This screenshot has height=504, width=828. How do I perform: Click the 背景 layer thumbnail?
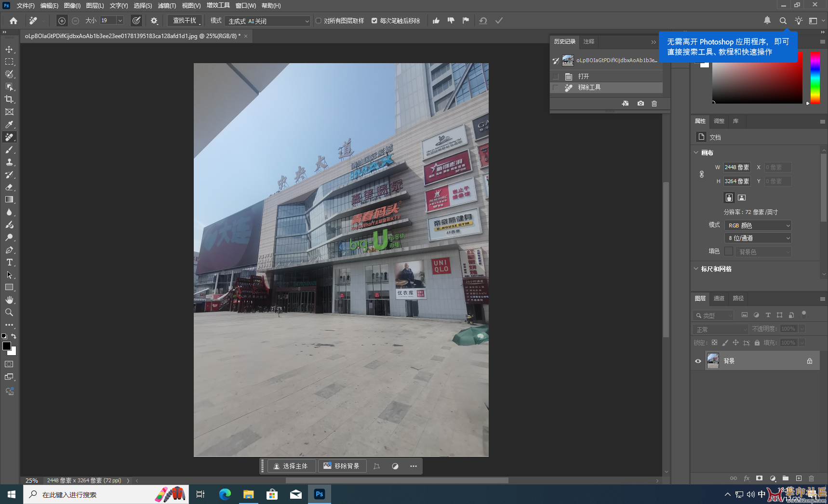(713, 361)
